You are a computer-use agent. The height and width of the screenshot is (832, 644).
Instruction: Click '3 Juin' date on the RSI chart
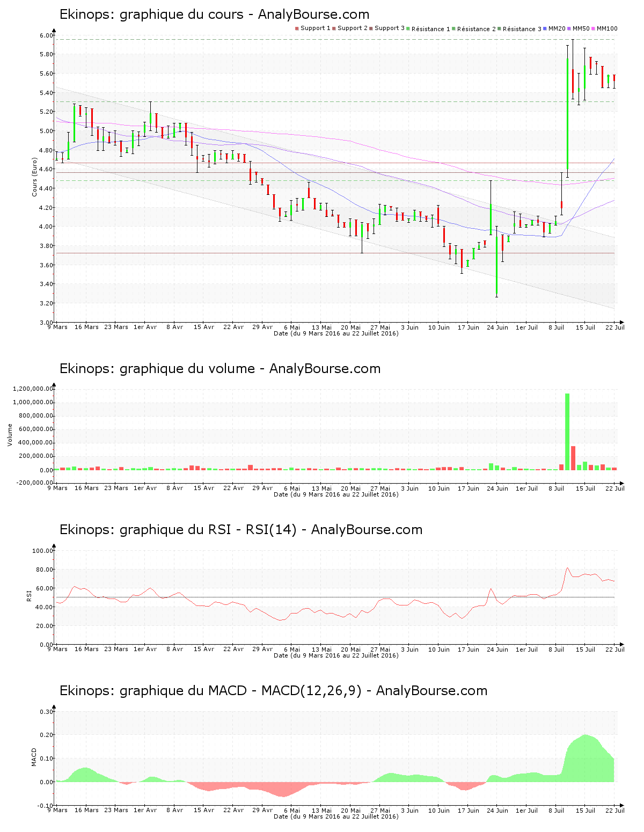(409, 649)
